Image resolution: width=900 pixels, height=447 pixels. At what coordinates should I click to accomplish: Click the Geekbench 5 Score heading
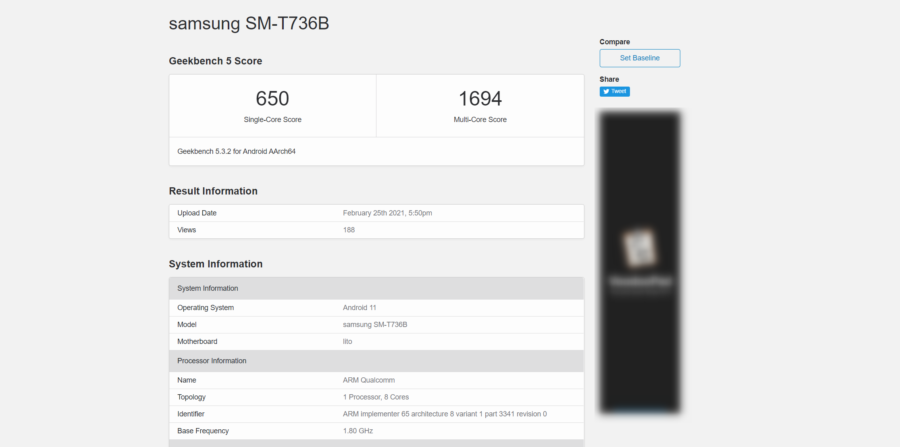(215, 61)
